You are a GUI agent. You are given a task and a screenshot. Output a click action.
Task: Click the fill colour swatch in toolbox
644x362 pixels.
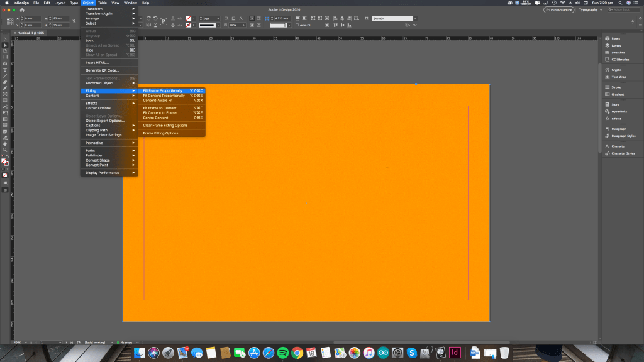[4, 161]
